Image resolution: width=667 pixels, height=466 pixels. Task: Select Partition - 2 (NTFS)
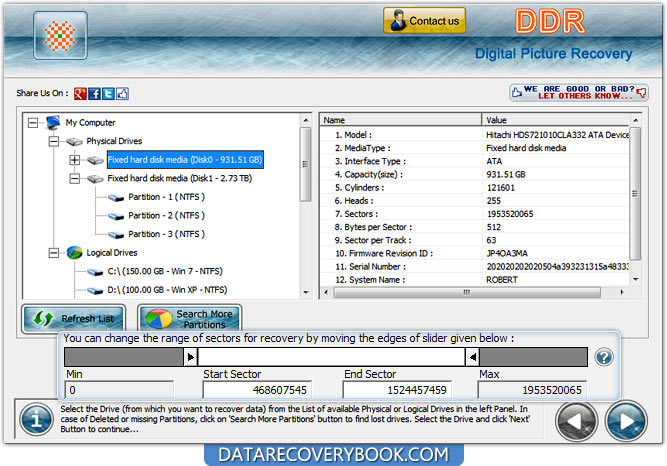click(166, 215)
